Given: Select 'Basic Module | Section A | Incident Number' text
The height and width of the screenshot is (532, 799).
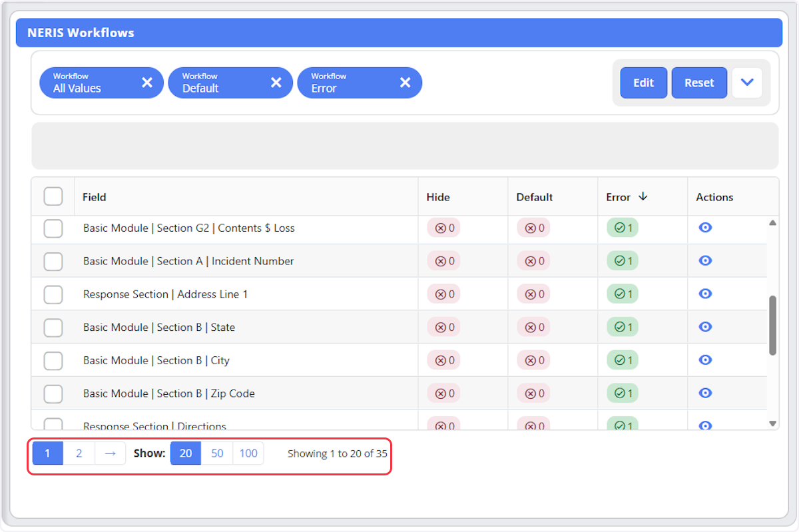Looking at the screenshot, I should [188, 261].
